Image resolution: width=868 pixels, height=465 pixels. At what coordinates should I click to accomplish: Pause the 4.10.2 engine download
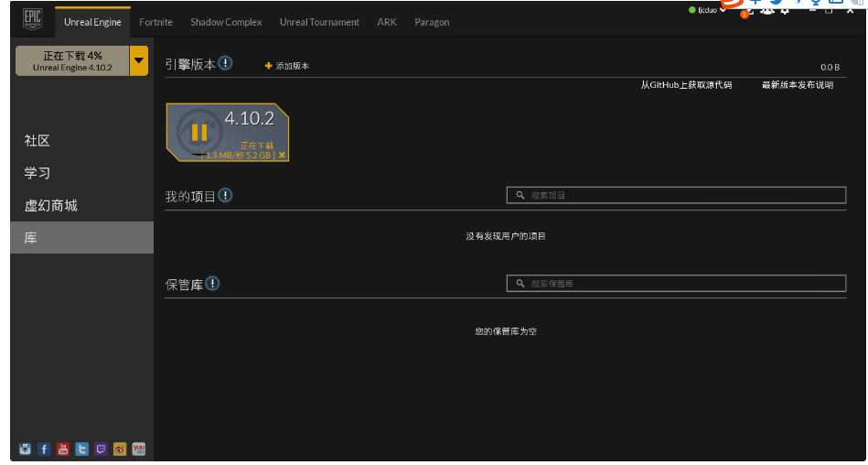(199, 133)
